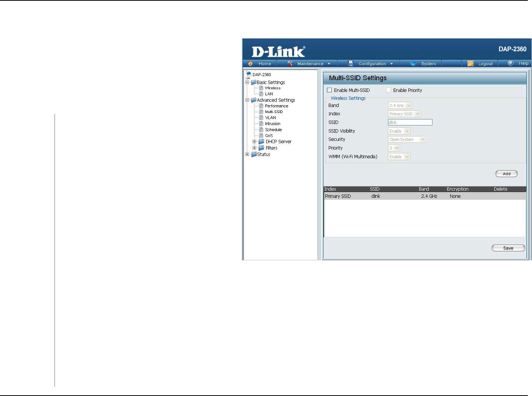This screenshot has width=532, height=396.
Task: Collapse the Advanced Settings tree node
Action: click(247, 100)
